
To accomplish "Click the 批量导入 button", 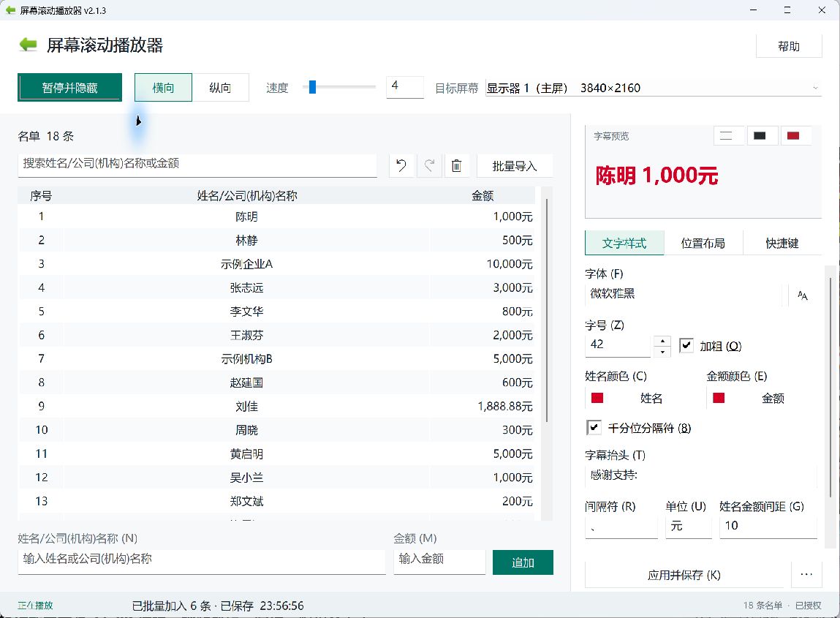I will pos(514,166).
